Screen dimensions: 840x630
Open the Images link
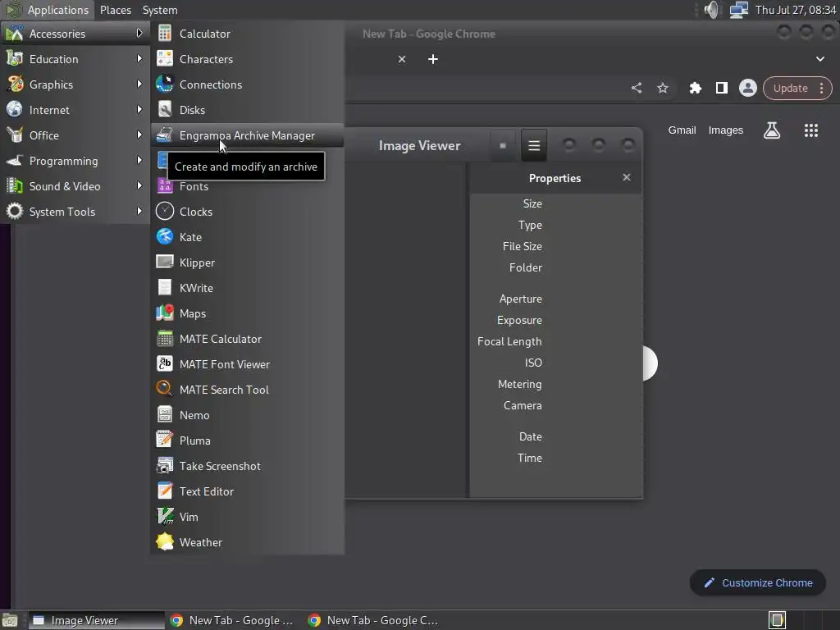coord(726,130)
